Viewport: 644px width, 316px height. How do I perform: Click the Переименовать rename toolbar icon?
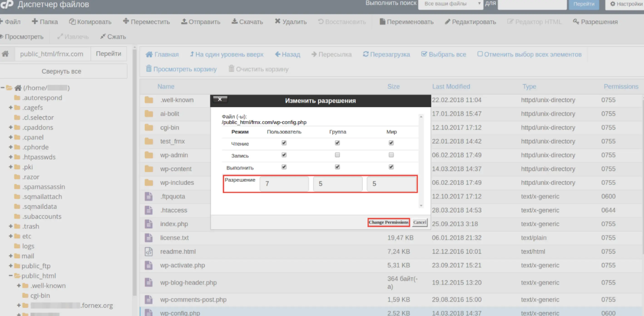pyautogui.click(x=382, y=22)
